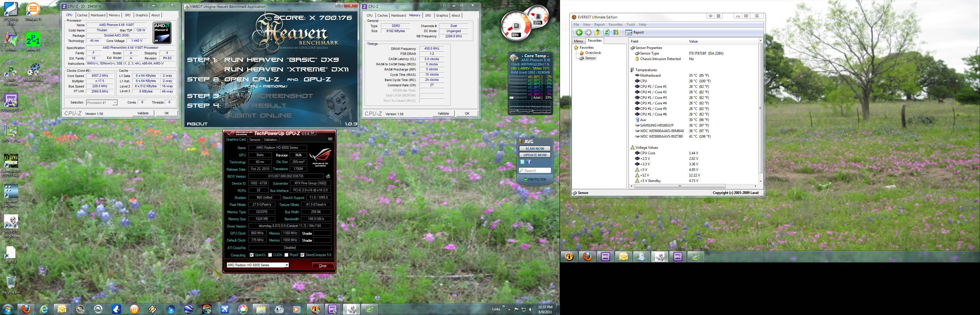
Task: Click the AVG gadget Search field
Action: click(535, 170)
